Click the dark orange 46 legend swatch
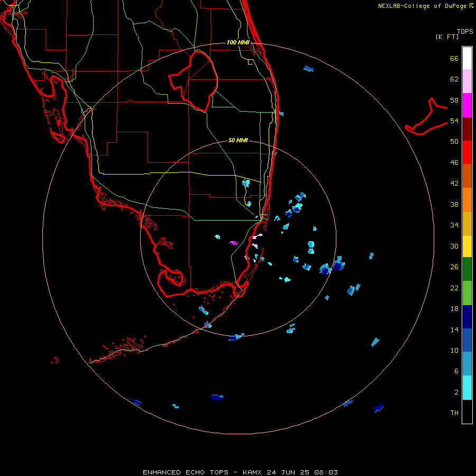Screen dimensions: 476x476 [467, 176]
